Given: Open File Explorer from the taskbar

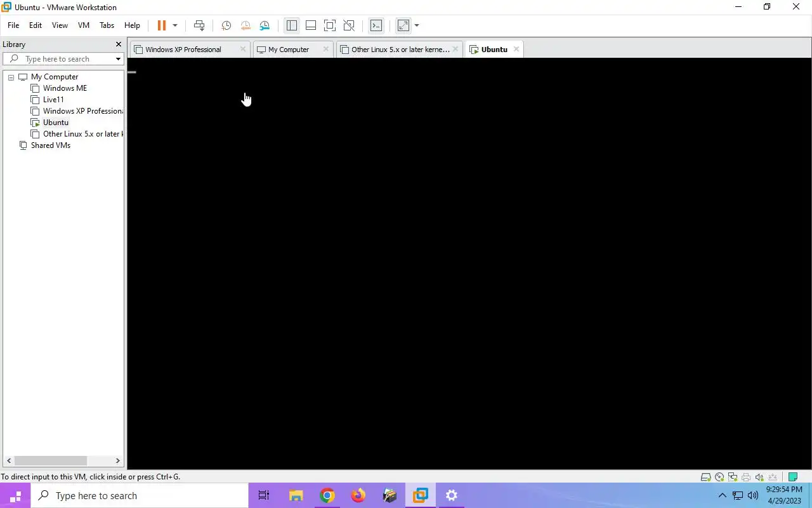Looking at the screenshot, I should [296, 496].
